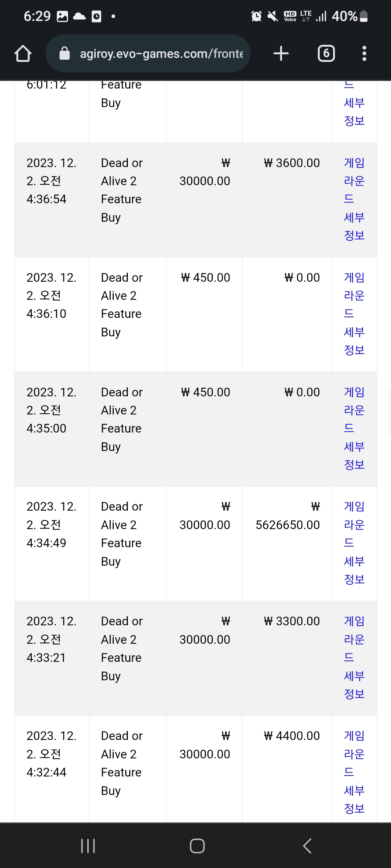
Task: Select the ₩ 5626650.00 payout cell
Action: tap(287, 544)
